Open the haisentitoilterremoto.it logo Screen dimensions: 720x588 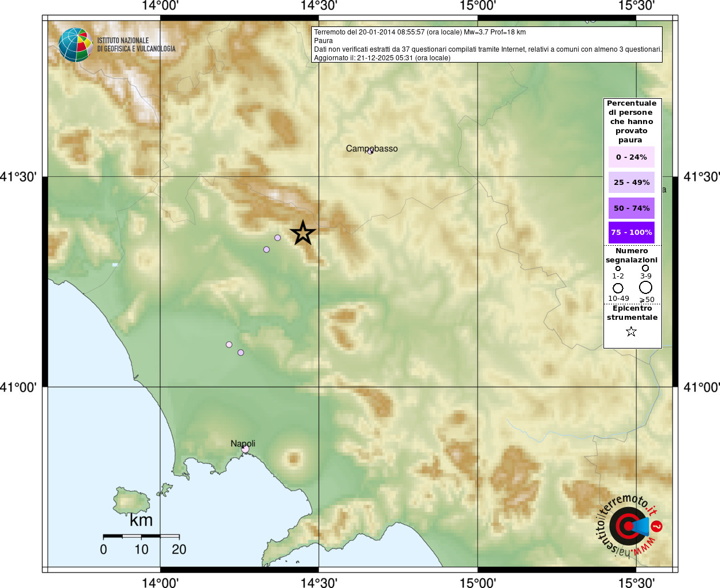click(x=630, y=526)
